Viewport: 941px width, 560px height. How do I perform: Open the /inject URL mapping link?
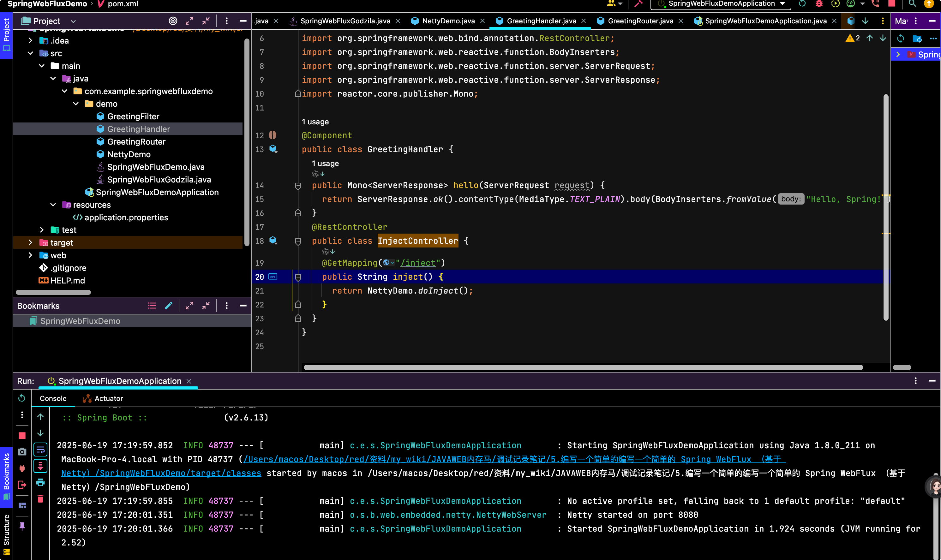[x=418, y=263]
